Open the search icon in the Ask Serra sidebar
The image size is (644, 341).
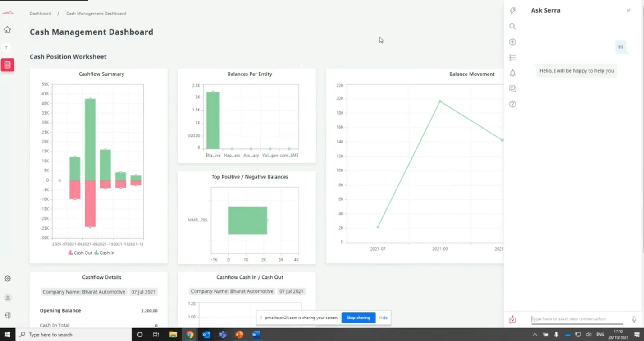[512, 26]
